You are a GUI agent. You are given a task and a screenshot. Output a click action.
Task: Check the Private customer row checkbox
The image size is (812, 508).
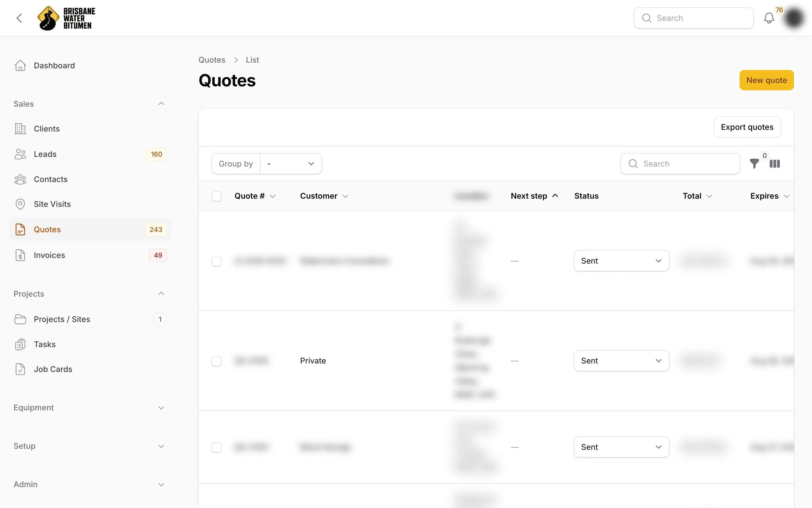217,361
